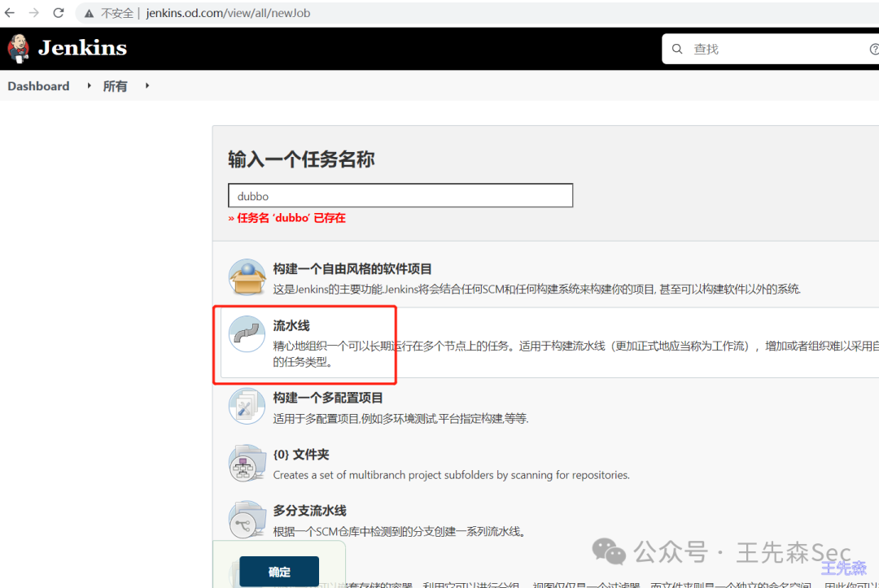Click 根据一个SCM仓库 description text
The image size is (879, 588).
click(x=400, y=531)
